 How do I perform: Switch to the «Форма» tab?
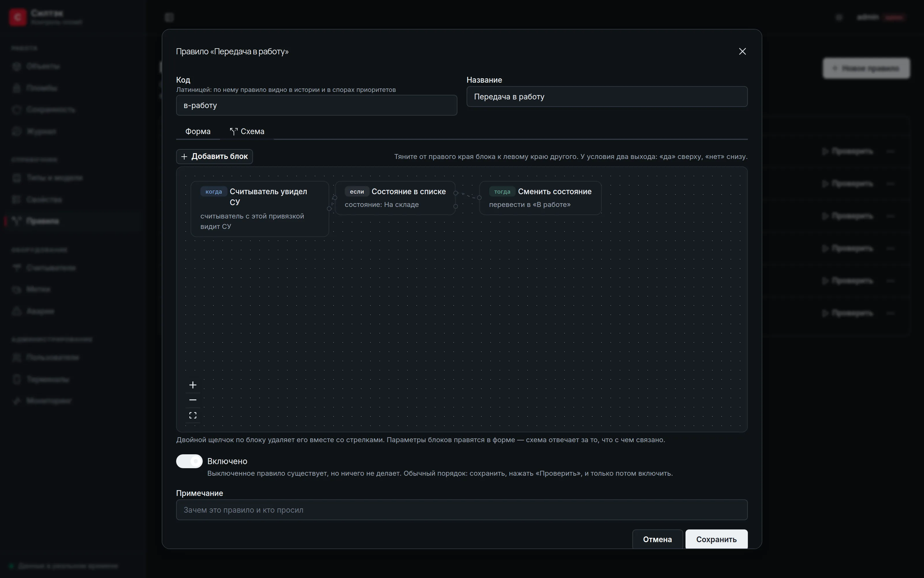198,131
